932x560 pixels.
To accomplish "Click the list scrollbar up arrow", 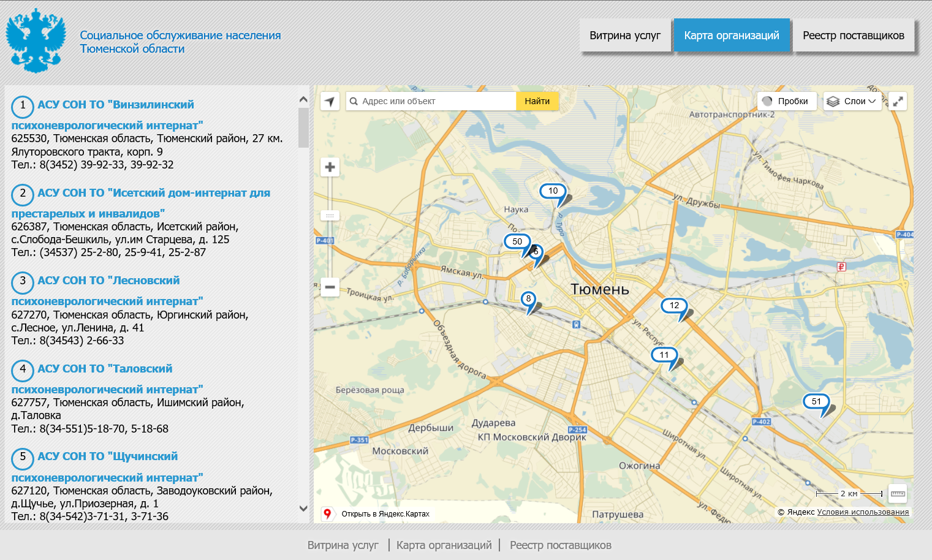I will [303, 99].
